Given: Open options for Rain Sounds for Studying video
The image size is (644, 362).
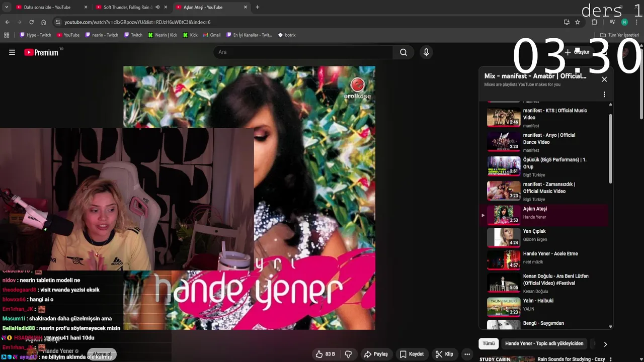Looking at the screenshot, I should pyautogui.click(x=610, y=359).
